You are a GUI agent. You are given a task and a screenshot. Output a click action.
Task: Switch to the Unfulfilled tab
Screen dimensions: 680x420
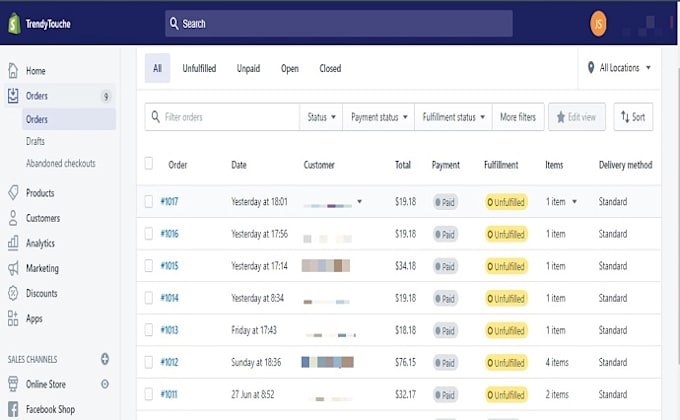(199, 68)
